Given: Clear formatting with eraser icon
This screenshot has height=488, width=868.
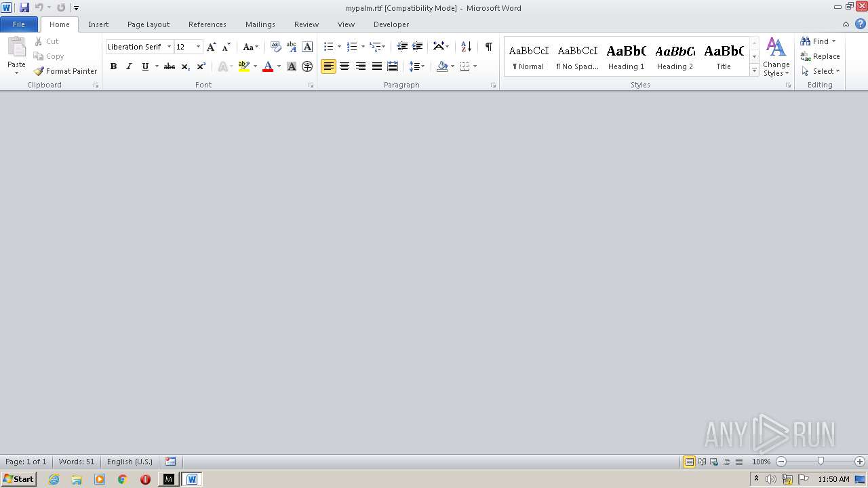Looking at the screenshot, I should [275, 47].
